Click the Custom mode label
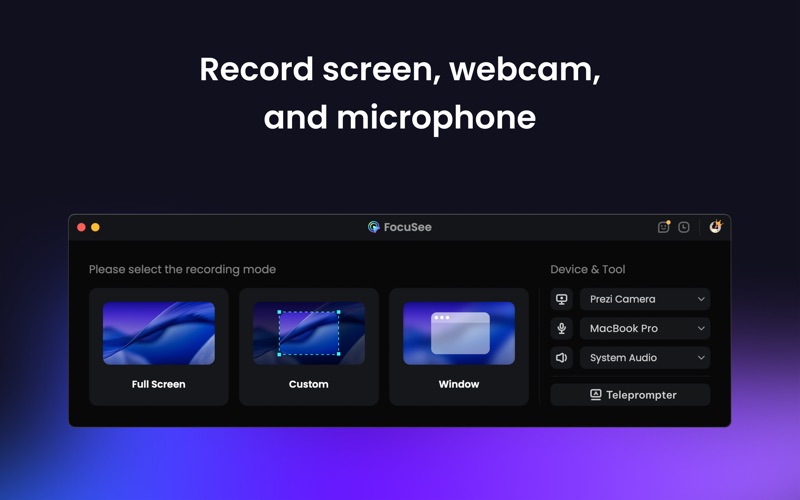 pyautogui.click(x=309, y=384)
